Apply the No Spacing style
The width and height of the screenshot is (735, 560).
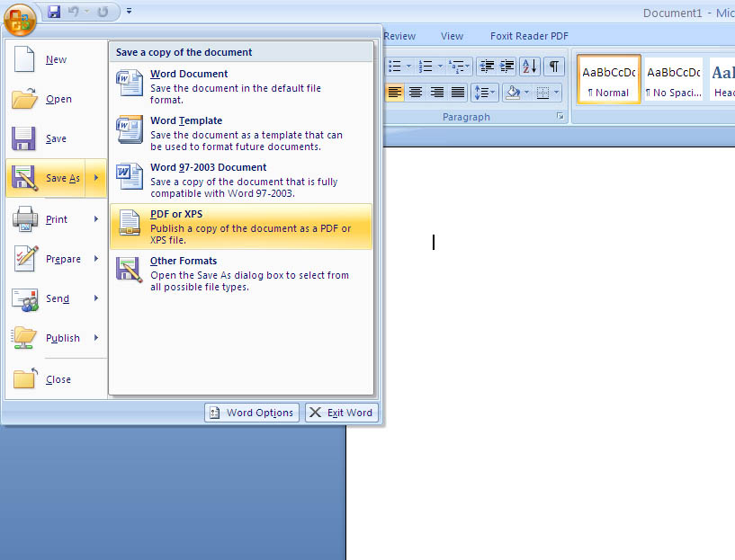[674, 79]
